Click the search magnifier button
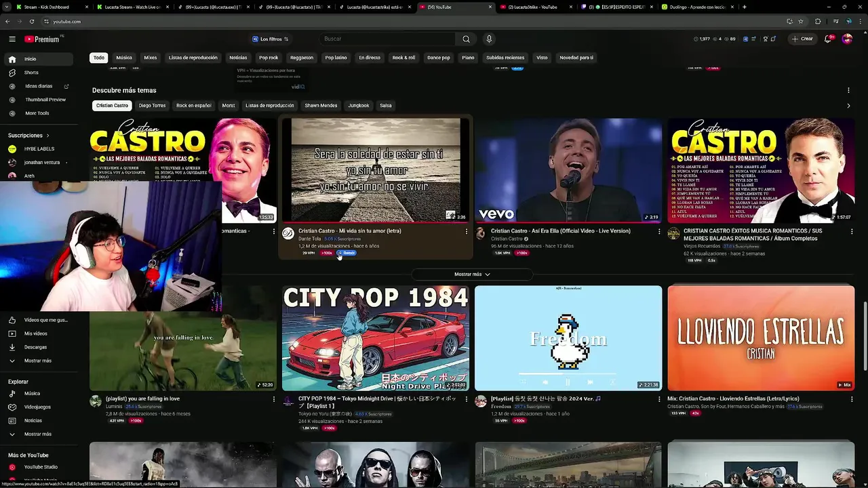Image resolution: width=868 pixels, height=488 pixels. (466, 39)
